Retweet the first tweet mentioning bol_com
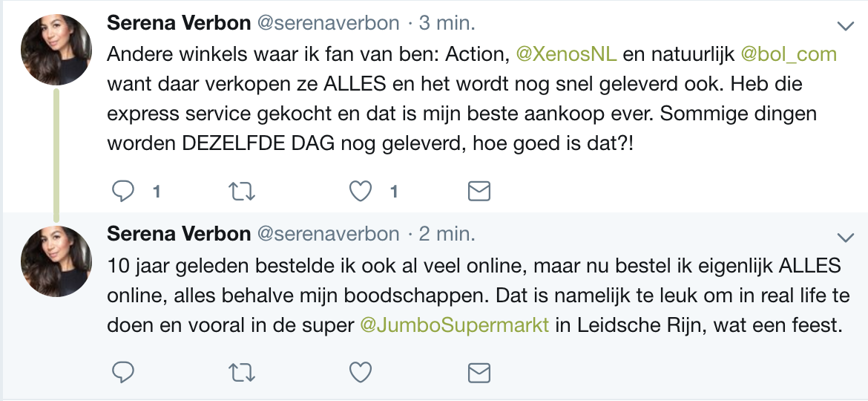The height and width of the screenshot is (401, 868). point(242,192)
